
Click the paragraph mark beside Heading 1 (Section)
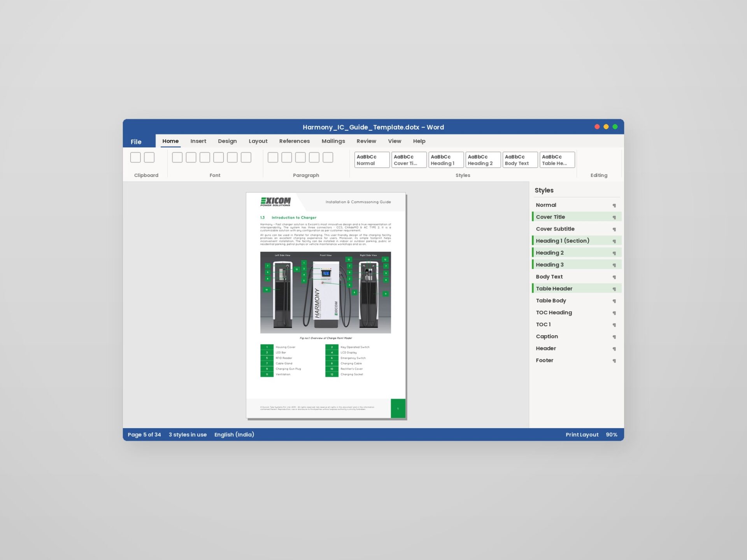click(x=614, y=241)
